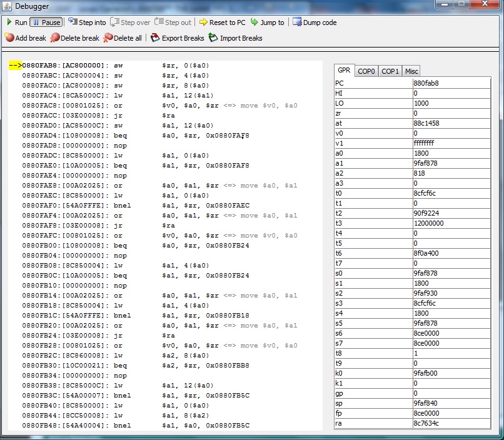Image resolution: width=504 pixels, height=440 pixels.
Task: Open the Misc tab
Action: (411, 71)
